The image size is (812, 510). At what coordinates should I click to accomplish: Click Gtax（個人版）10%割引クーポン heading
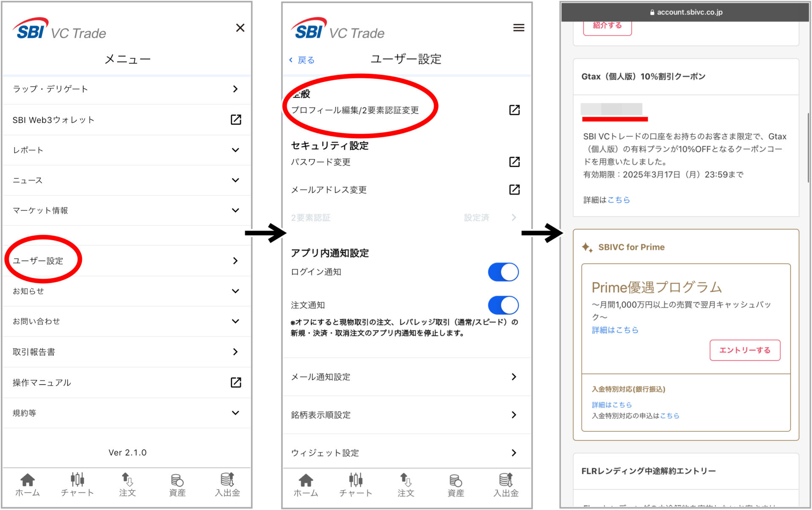pos(643,77)
